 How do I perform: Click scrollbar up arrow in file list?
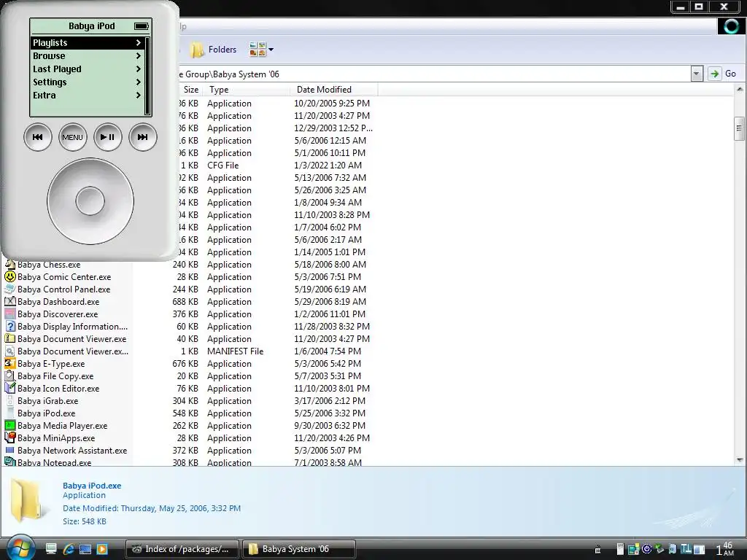[x=740, y=89]
